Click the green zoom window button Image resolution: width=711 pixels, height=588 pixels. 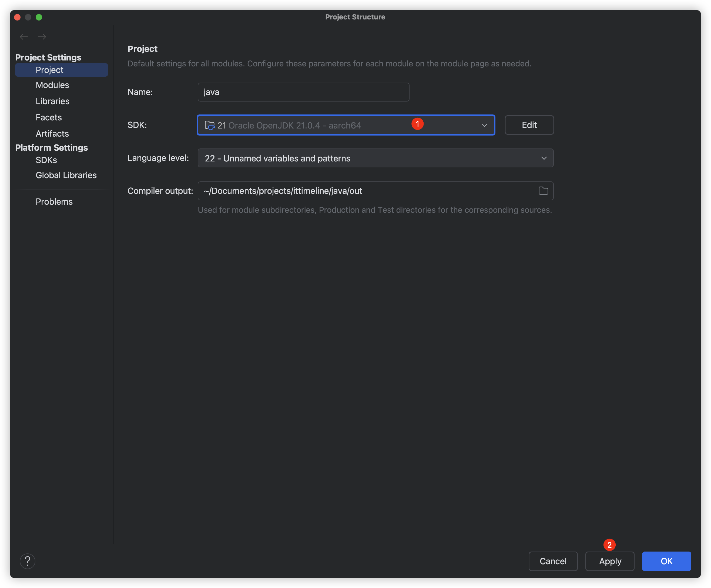pyautogui.click(x=39, y=17)
